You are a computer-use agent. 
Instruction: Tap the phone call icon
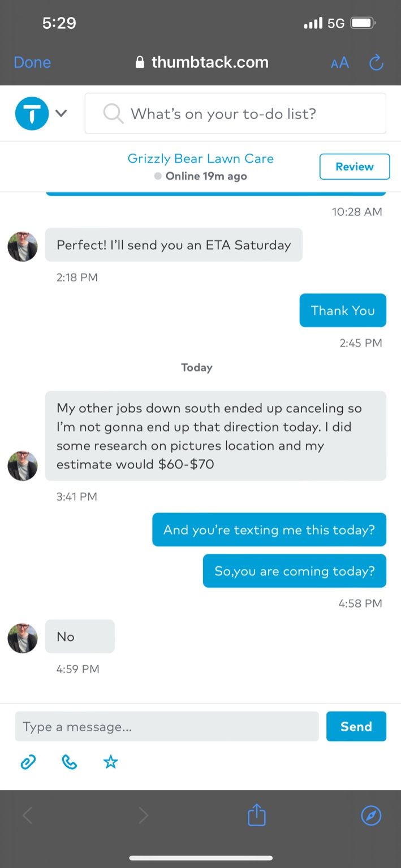pyautogui.click(x=70, y=762)
